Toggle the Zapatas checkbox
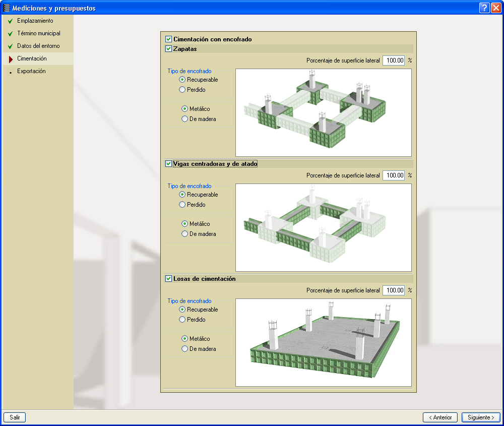 (168, 49)
